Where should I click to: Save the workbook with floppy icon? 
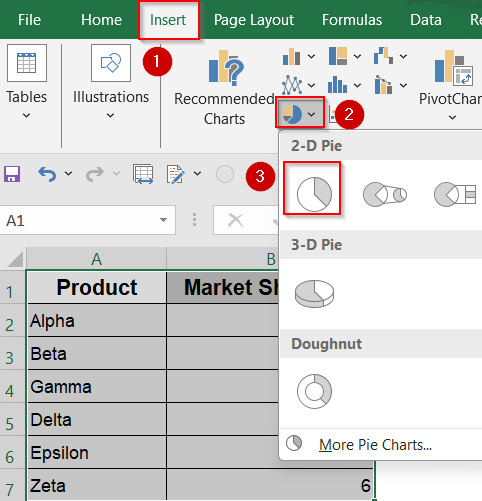click(x=12, y=174)
